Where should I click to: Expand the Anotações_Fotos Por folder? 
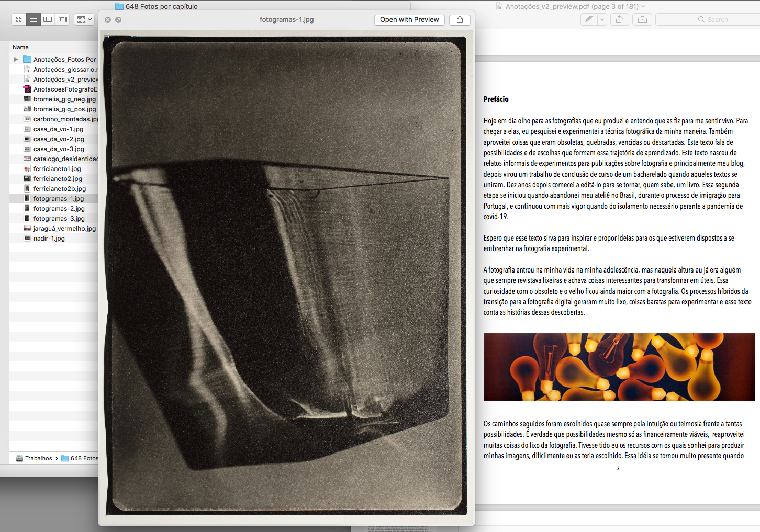[x=16, y=60]
